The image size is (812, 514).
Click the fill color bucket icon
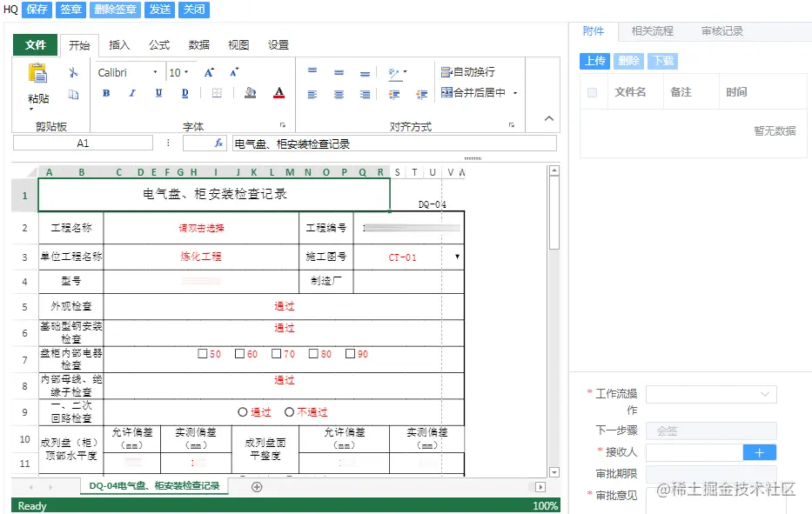(250, 93)
